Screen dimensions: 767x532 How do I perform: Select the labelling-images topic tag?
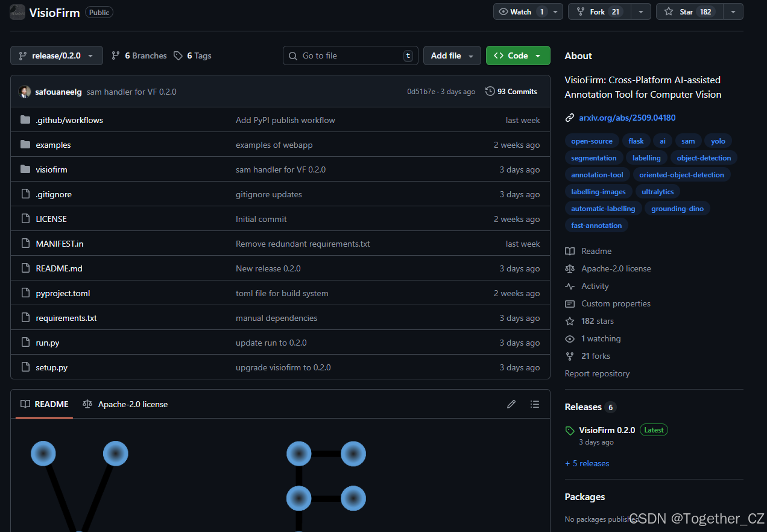tap(599, 192)
